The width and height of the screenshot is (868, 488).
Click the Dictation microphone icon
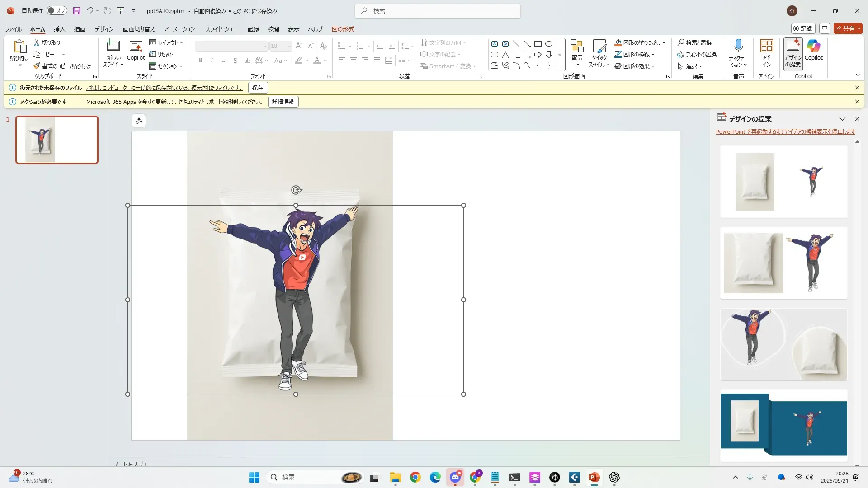click(738, 46)
